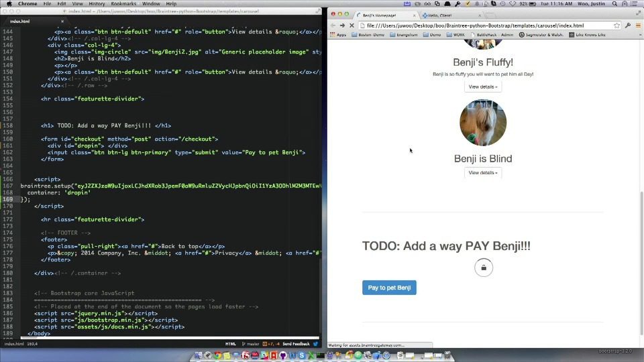This screenshot has height=362, width=644.
Task: Open the Woo, Justin user menu
Action: 591,4
